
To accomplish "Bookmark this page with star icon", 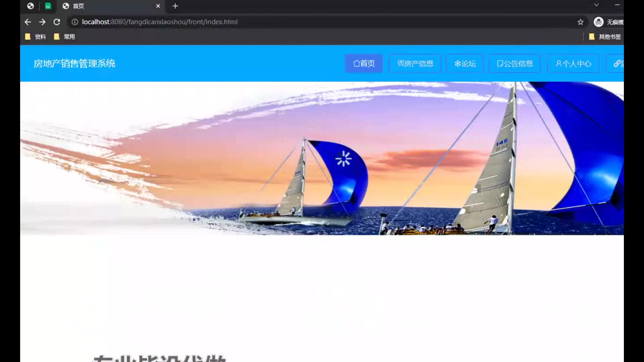I will (580, 22).
